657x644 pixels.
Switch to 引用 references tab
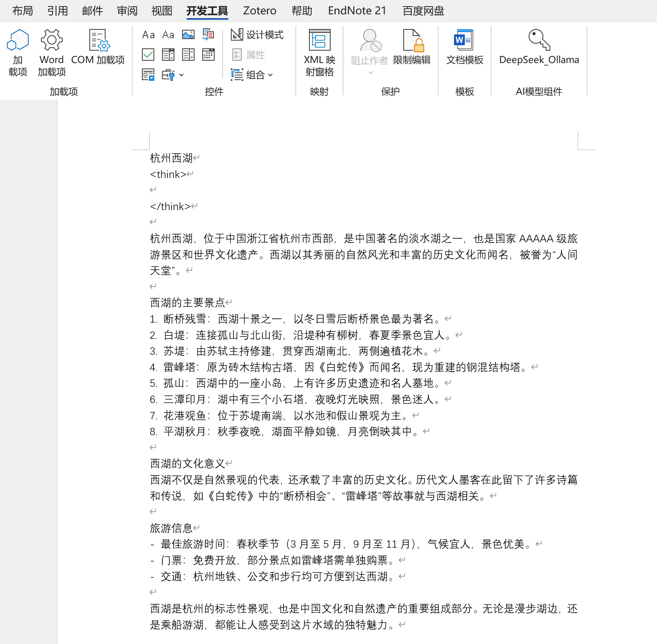[58, 10]
